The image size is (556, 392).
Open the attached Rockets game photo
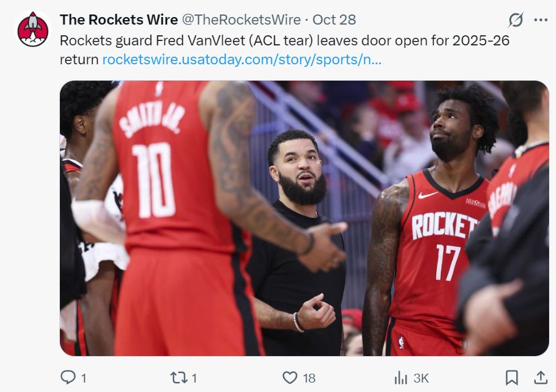click(x=304, y=218)
